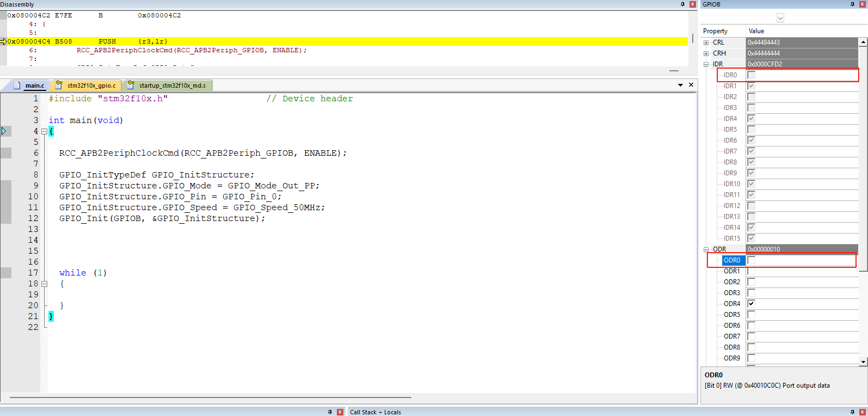The image size is (868, 416).
Task: Close the Call Stack + Locals window
Action: [x=862, y=412]
